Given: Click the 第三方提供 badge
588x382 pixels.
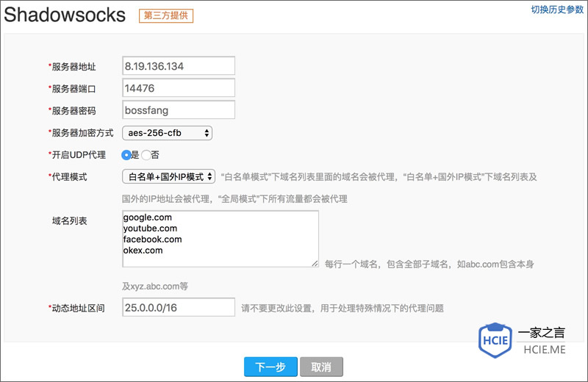Looking at the screenshot, I should pos(166,15).
